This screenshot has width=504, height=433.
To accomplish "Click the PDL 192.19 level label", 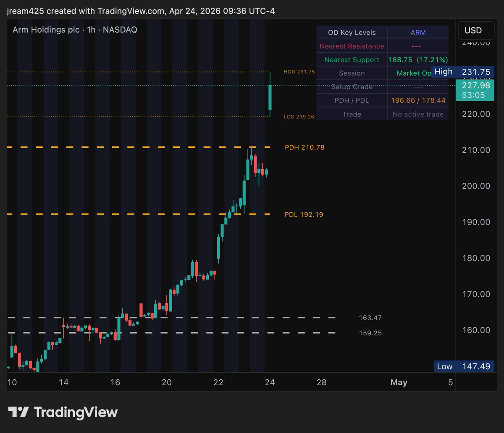I will (304, 214).
